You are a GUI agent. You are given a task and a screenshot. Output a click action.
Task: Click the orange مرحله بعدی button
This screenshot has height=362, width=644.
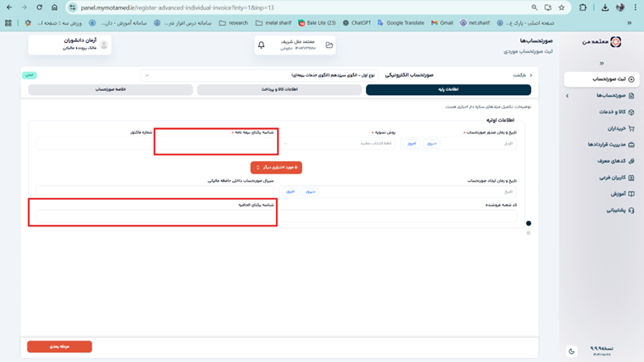[x=59, y=347]
